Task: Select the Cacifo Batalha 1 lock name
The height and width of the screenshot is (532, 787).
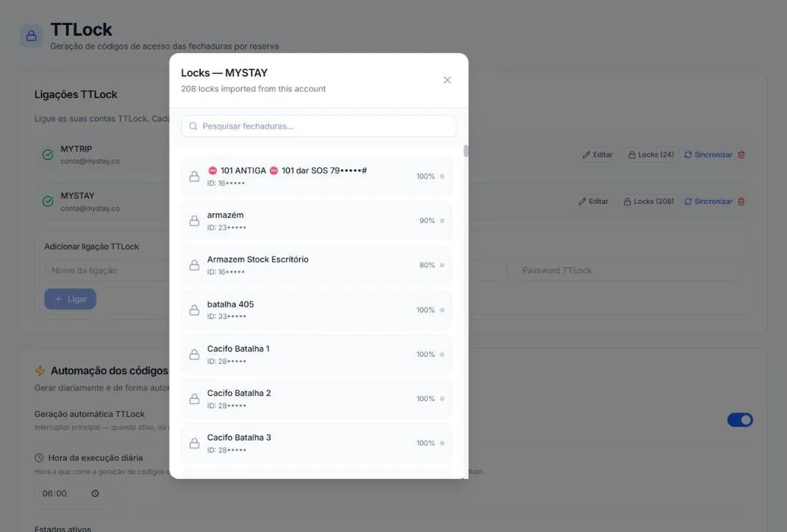Action: [x=238, y=348]
